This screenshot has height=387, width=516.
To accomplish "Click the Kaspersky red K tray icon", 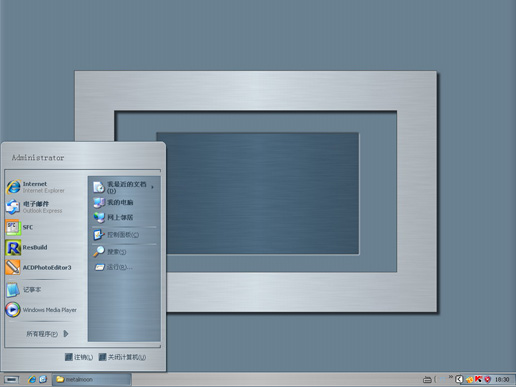I will [478, 379].
